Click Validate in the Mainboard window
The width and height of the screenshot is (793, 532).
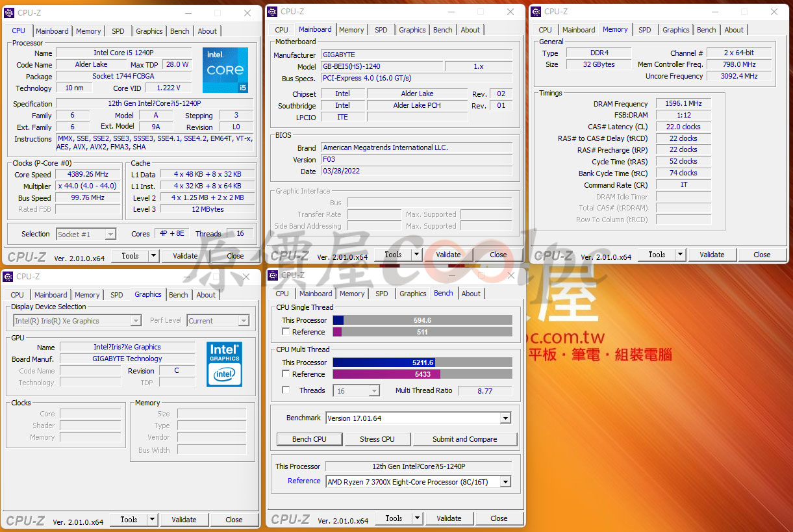tap(448, 255)
